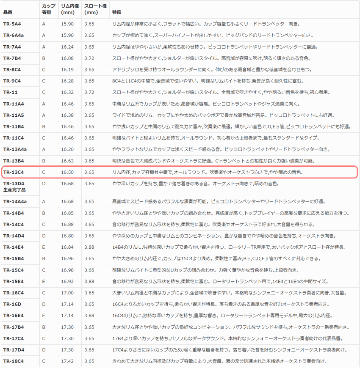Click throat diameter value in TR-11 row
360x368 pixels.
pos(89,92)
